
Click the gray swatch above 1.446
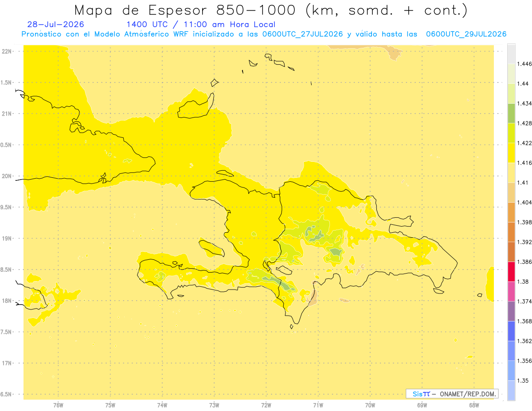click(511, 54)
